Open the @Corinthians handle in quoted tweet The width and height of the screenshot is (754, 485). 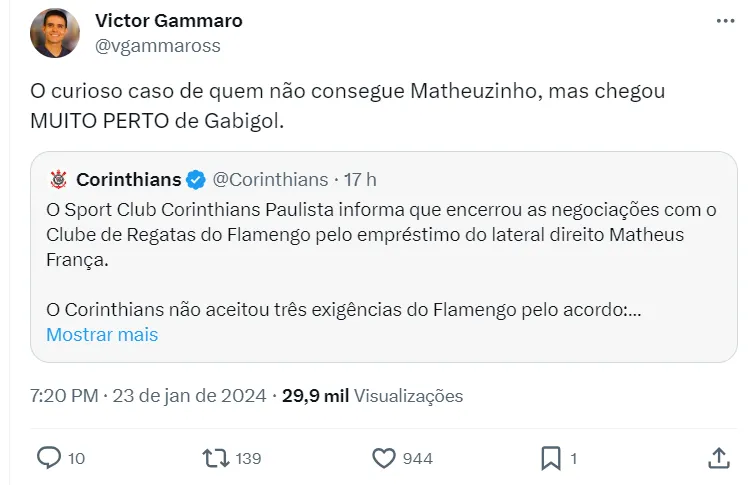point(270,180)
